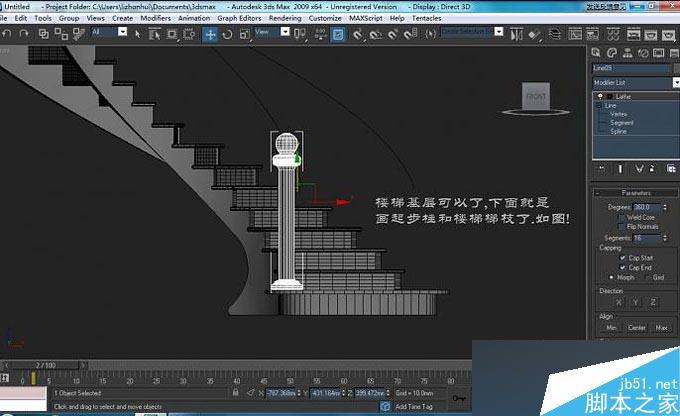Viewport: 680px width, 416px height.
Task: Pick the Select Object arrow tool
Action: tap(137, 34)
